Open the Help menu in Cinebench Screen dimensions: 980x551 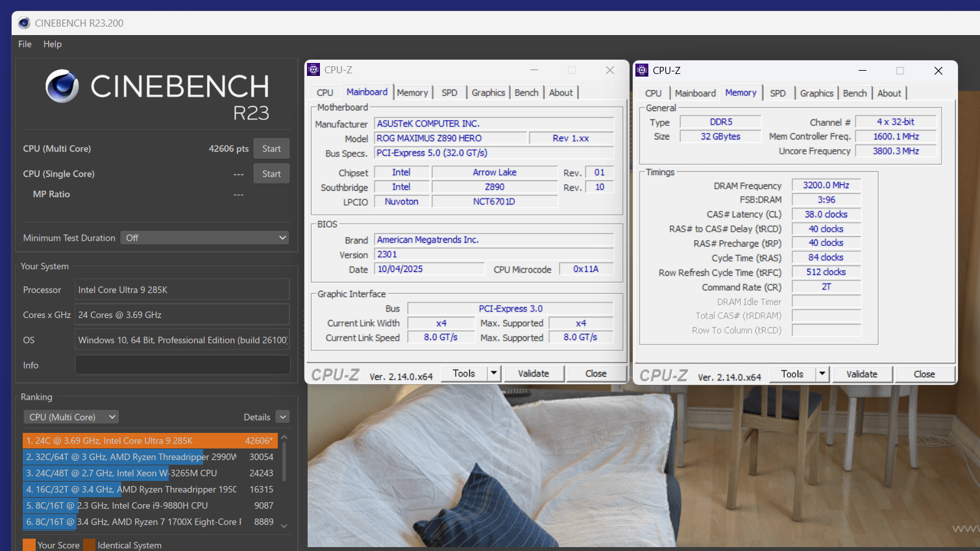53,44
